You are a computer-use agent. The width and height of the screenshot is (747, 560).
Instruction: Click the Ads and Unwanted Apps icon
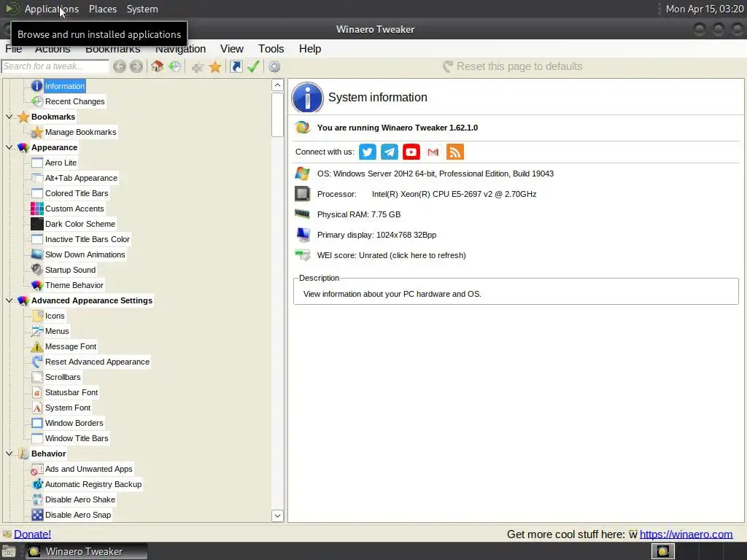[x=37, y=469]
